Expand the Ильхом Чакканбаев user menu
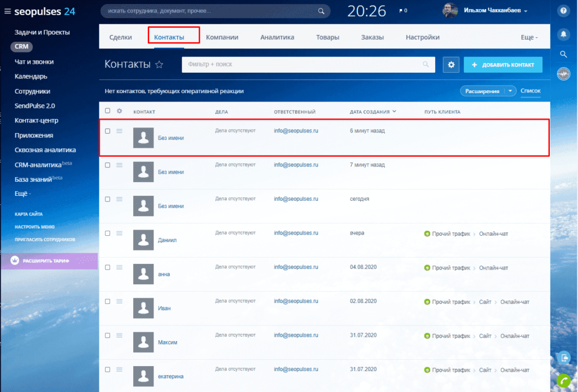578x392 pixels. point(496,11)
